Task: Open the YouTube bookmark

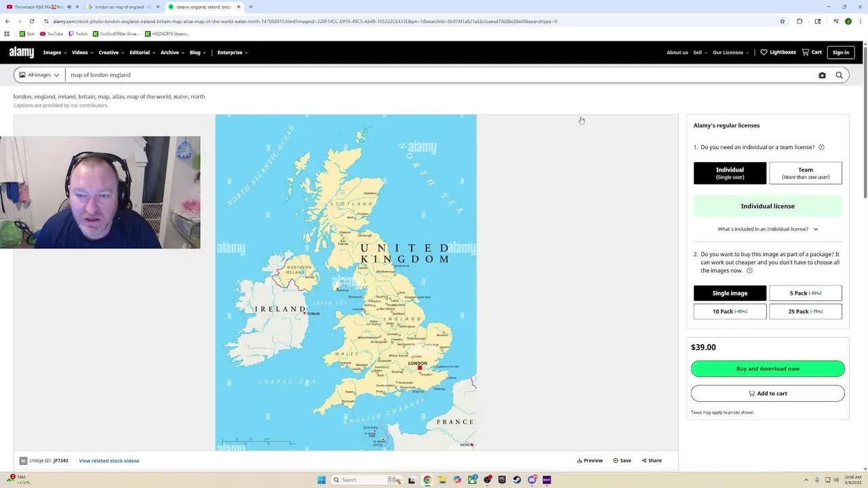Action: click(52, 34)
